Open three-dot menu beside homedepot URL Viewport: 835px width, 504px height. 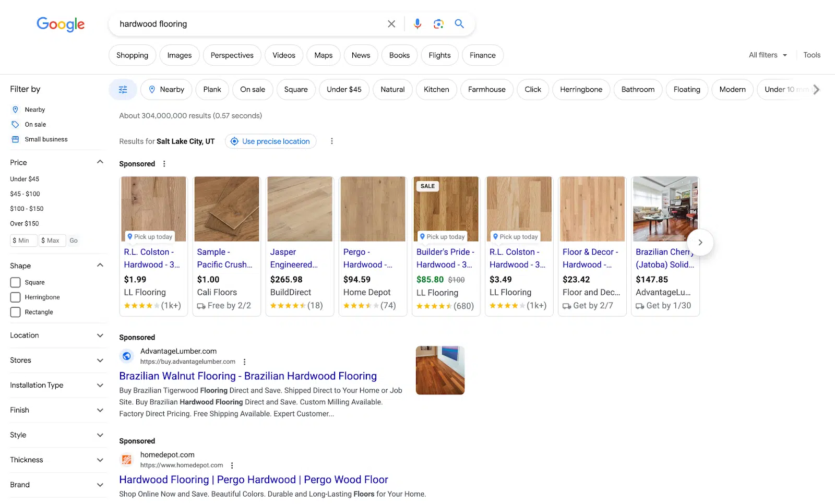click(232, 465)
